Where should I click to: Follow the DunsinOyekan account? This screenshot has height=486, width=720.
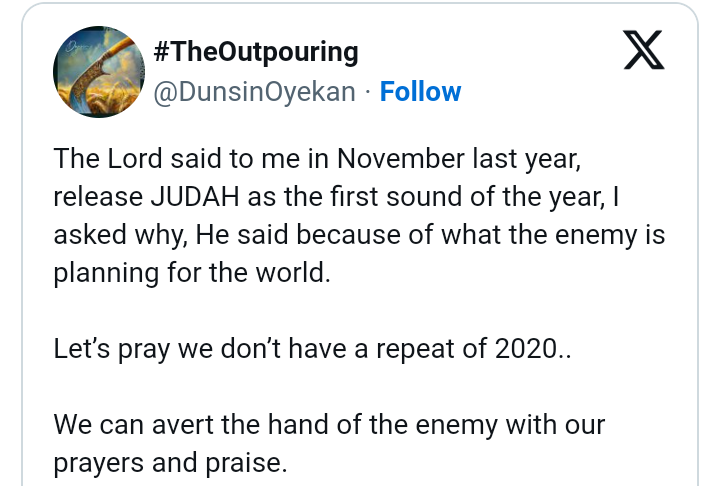click(x=421, y=92)
